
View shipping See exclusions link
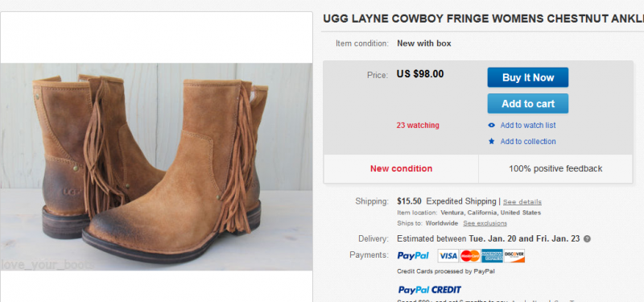tap(485, 224)
